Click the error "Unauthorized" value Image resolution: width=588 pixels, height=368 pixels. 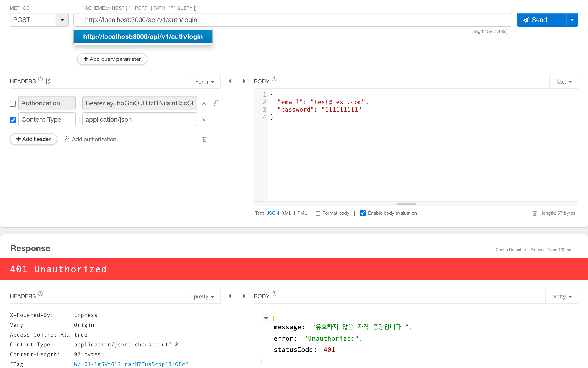[x=331, y=338]
